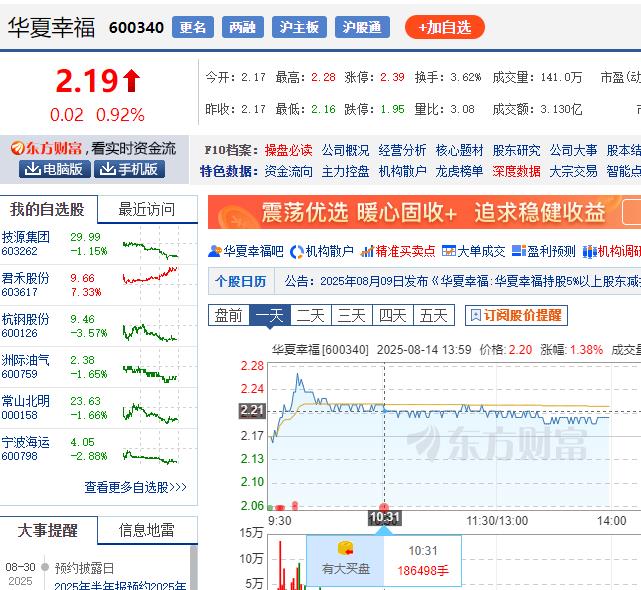Select 二天 chart period tab

coord(311,315)
